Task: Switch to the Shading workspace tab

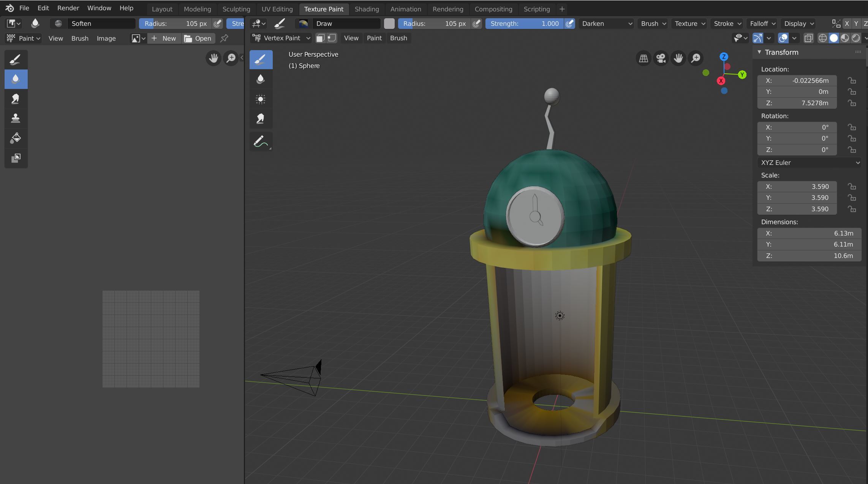Action: pyautogui.click(x=366, y=9)
